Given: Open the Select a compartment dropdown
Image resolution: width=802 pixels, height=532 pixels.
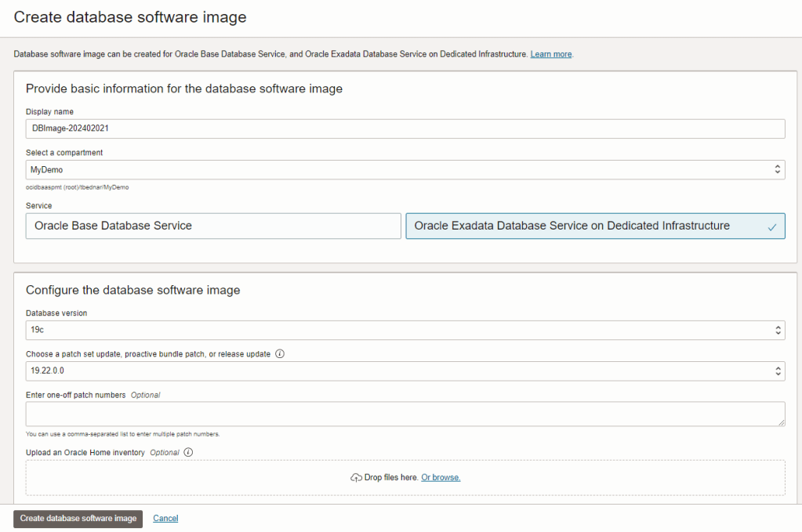Looking at the screenshot, I should pyautogui.click(x=405, y=169).
